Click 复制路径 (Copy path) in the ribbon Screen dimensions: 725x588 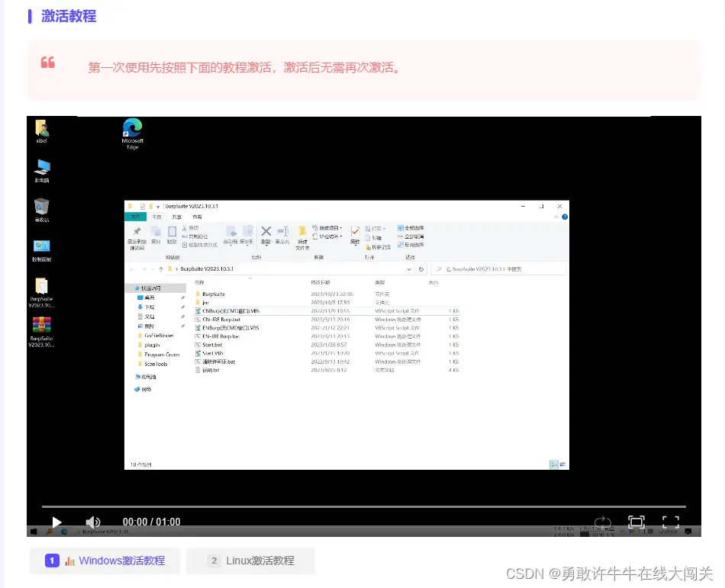click(x=195, y=236)
